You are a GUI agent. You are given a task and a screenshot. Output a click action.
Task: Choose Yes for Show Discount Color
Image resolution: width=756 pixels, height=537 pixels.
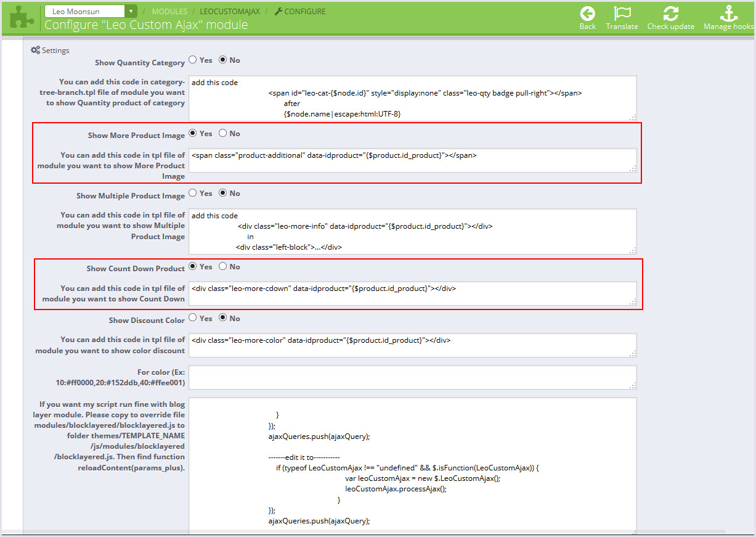pos(193,318)
